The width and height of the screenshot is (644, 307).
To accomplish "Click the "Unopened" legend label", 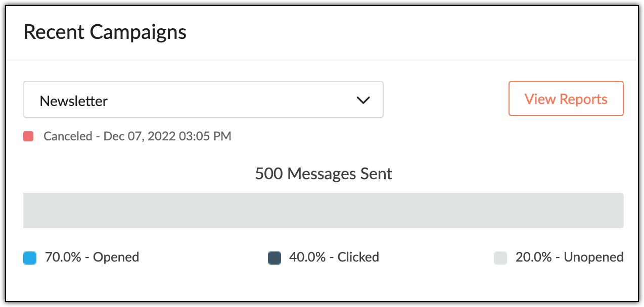I will click(x=593, y=257).
